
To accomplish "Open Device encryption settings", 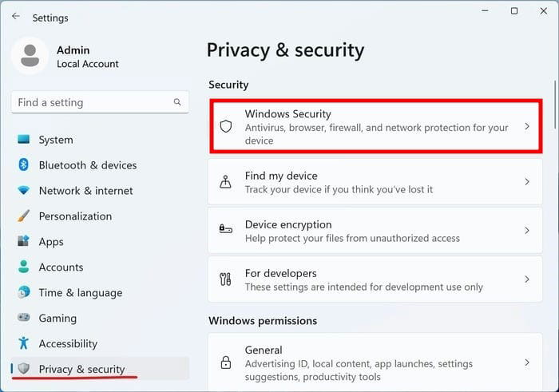I will [375, 231].
